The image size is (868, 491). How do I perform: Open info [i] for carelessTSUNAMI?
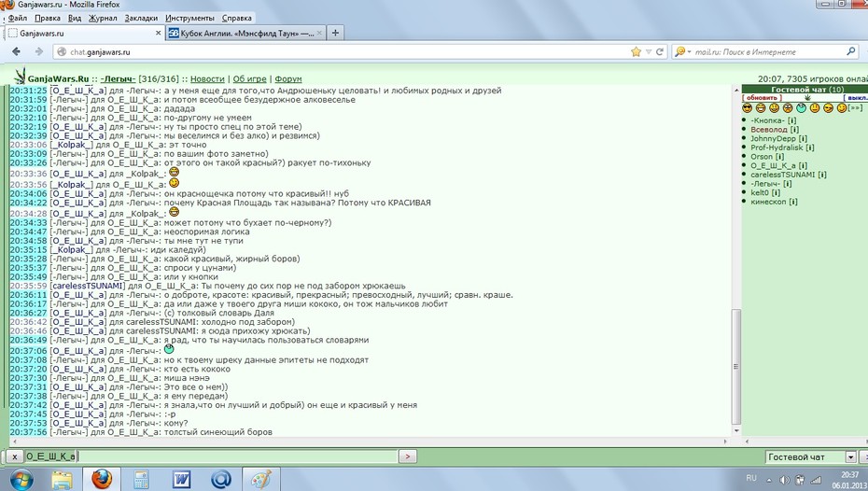[822, 175]
